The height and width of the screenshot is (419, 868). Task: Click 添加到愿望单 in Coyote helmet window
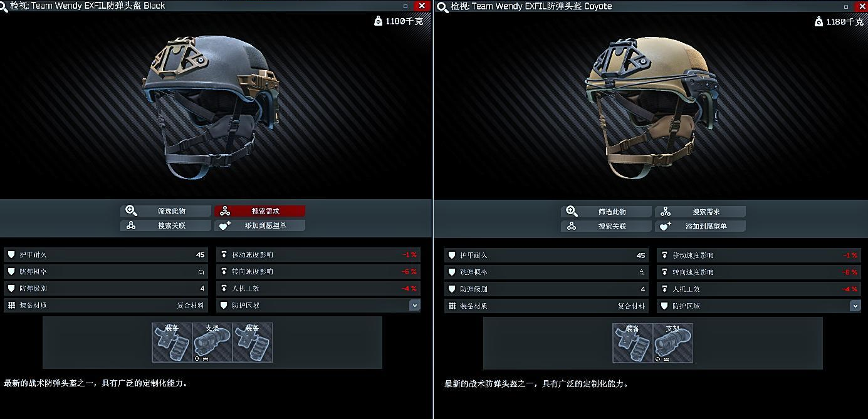(x=700, y=226)
